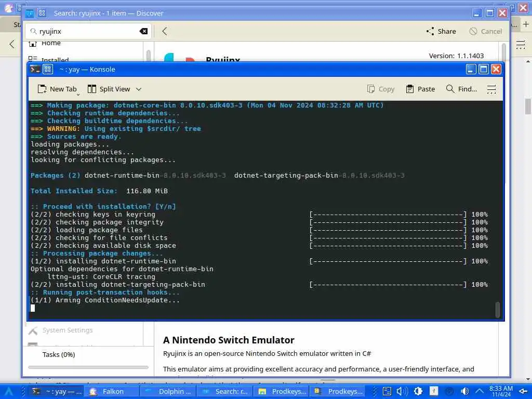Viewport: 532px width, 399px height.
Task: Click Share in Discover
Action: (441, 31)
